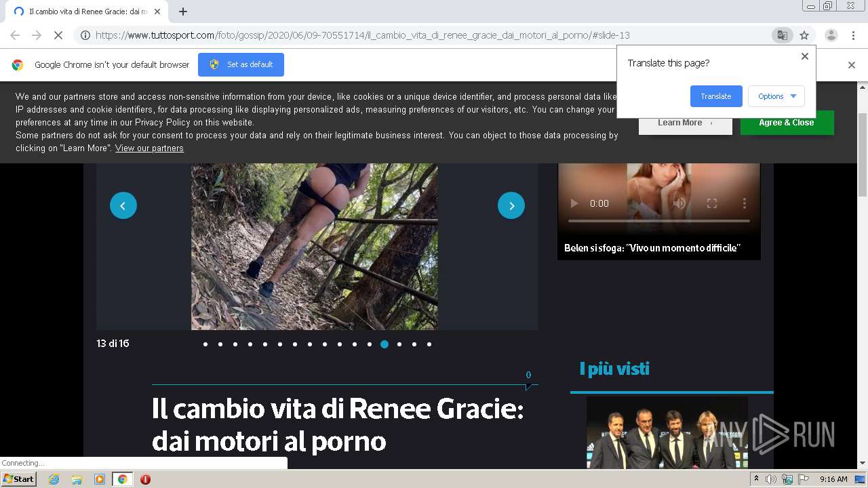Open media player from taskbar
The height and width of the screenshot is (488, 868).
click(x=100, y=479)
